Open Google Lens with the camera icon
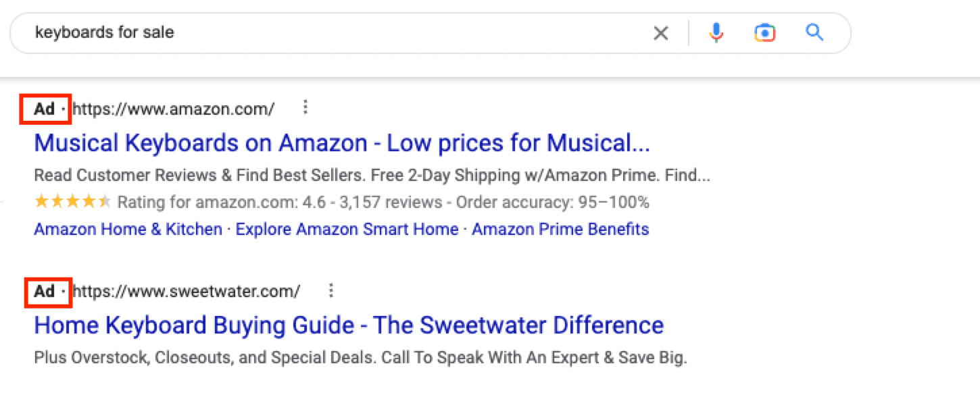The height and width of the screenshot is (397, 980). click(x=764, y=32)
